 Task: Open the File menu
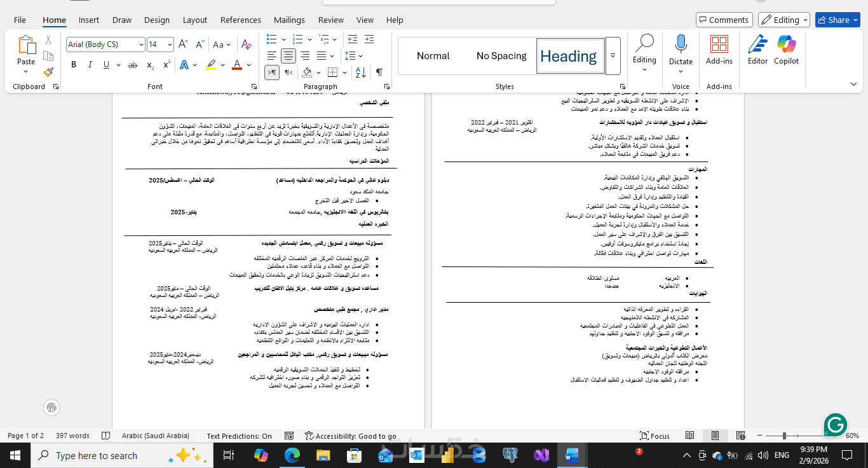point(20,20)
